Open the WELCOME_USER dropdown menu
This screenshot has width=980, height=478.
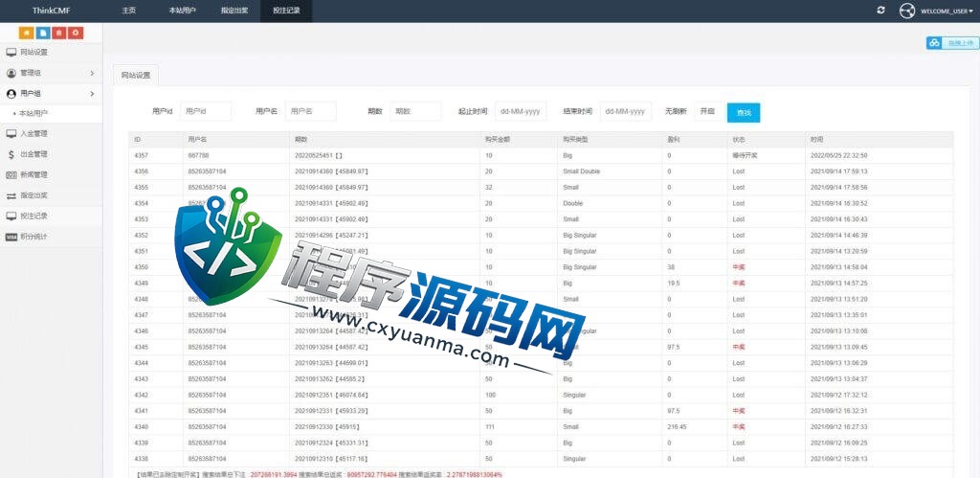tap(947, 11)
